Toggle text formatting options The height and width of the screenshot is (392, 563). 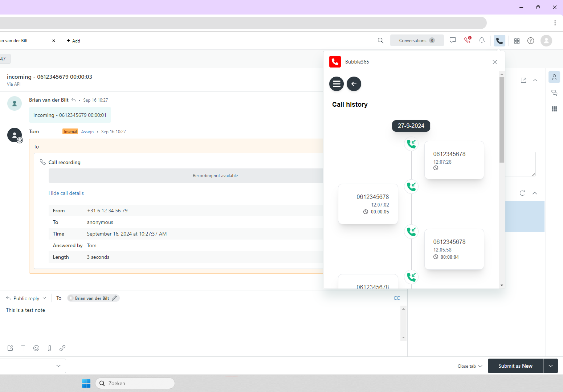tap(23, 348)
